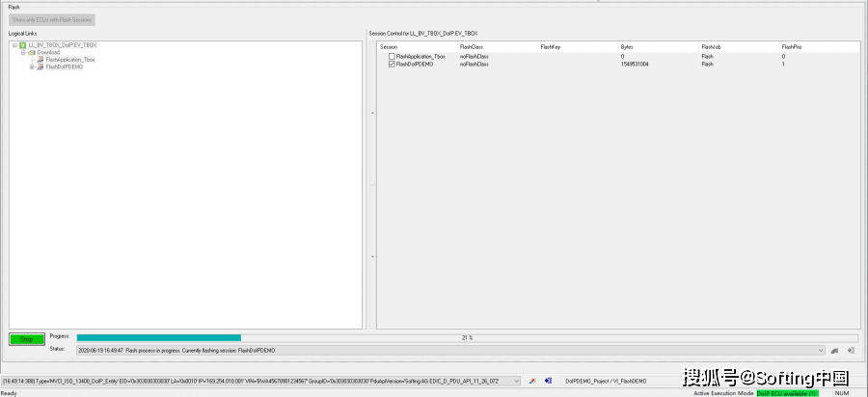Click the FlashKey column header
Image resolution: width=868 pixels, height=397 pixels.
[x=578, y=47]
